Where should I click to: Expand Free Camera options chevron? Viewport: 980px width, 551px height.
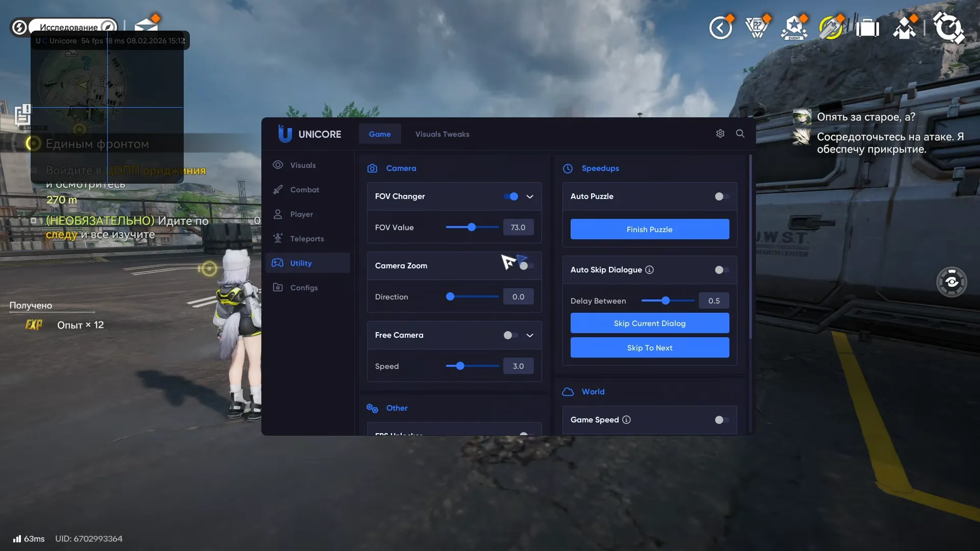530,335
